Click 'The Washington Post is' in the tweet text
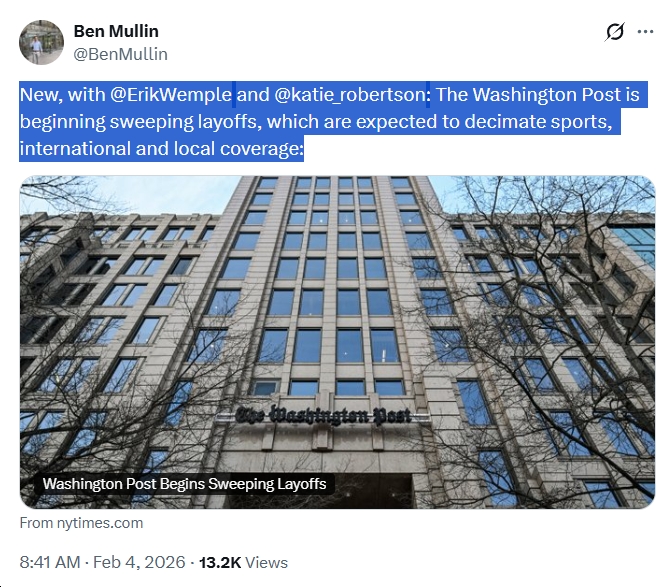Viewport: 668px width, 587px height. [538, 96]
